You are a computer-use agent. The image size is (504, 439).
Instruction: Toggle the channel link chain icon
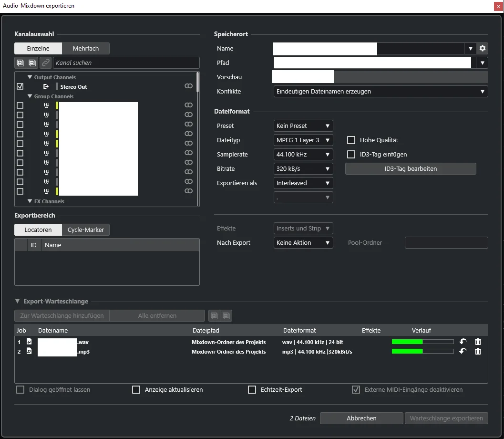coord(46,63)
